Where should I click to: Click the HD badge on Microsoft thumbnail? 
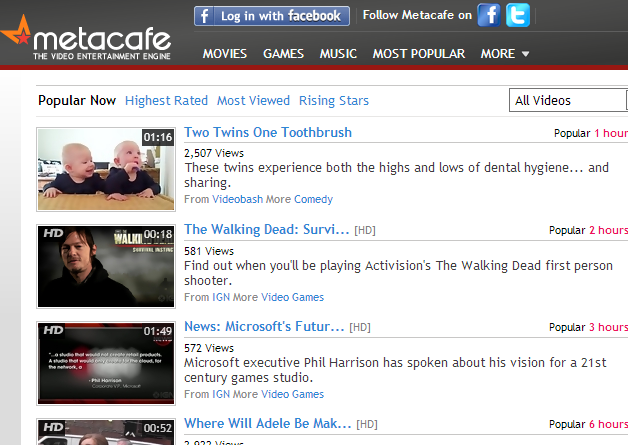point(53,331)
